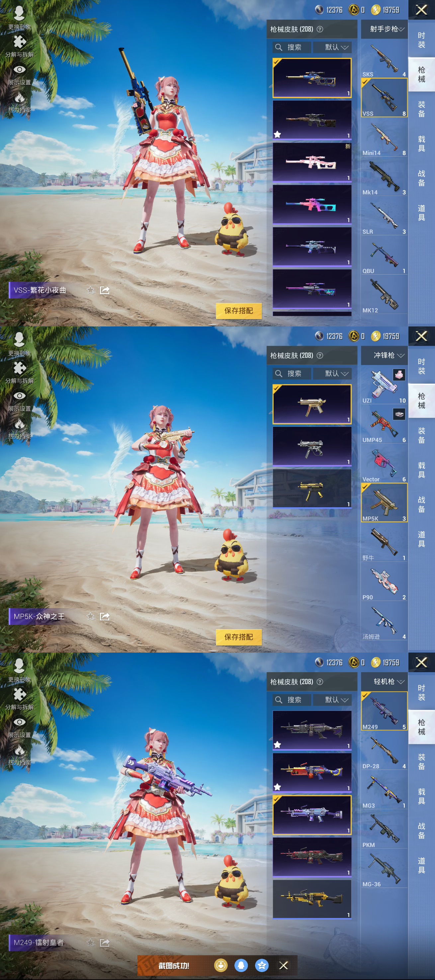
Task: Select the SKS rifle in weapon list
Action: pyautogui.click(x=384, y=58)
